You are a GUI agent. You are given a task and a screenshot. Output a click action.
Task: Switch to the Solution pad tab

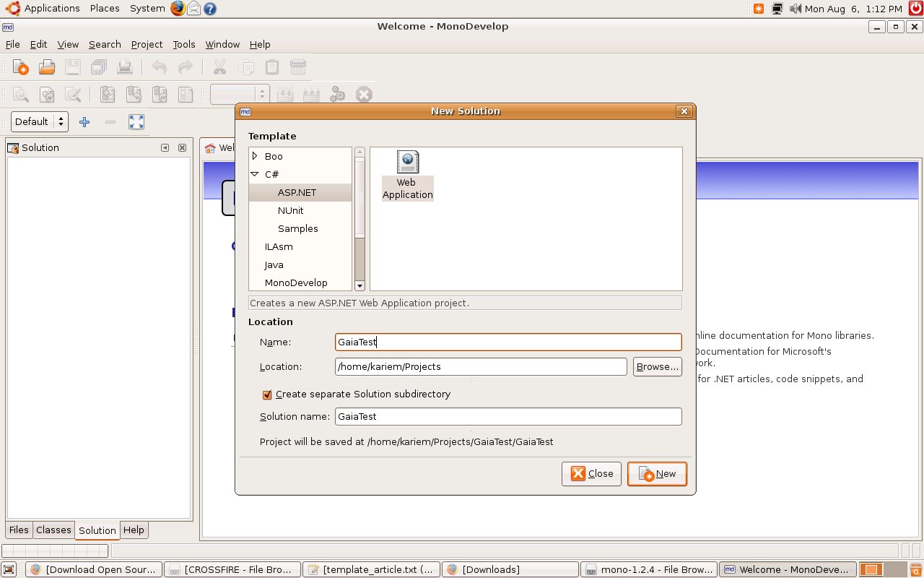[97, 530]
